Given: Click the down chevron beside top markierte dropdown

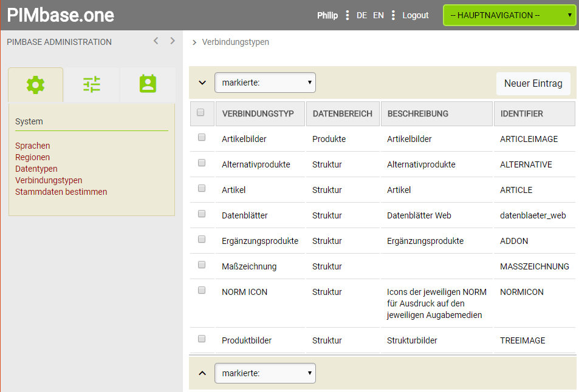Looking at the screenshot, I should (x=203, y=83).
